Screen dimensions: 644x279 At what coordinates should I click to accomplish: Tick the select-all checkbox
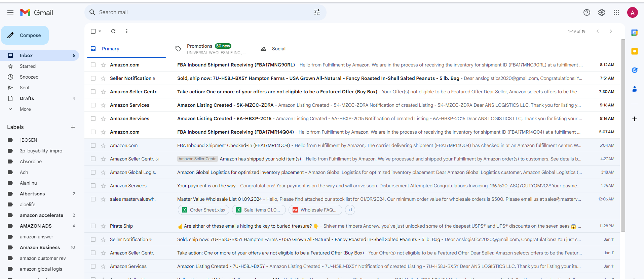pos(93,31)
